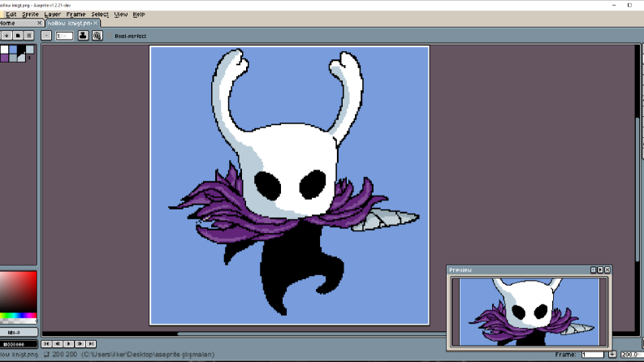Image resolution: width=644 pixels, height=362 pixels.
Task: Pick a shade in the red color gradient
Action: click(19, 292)
